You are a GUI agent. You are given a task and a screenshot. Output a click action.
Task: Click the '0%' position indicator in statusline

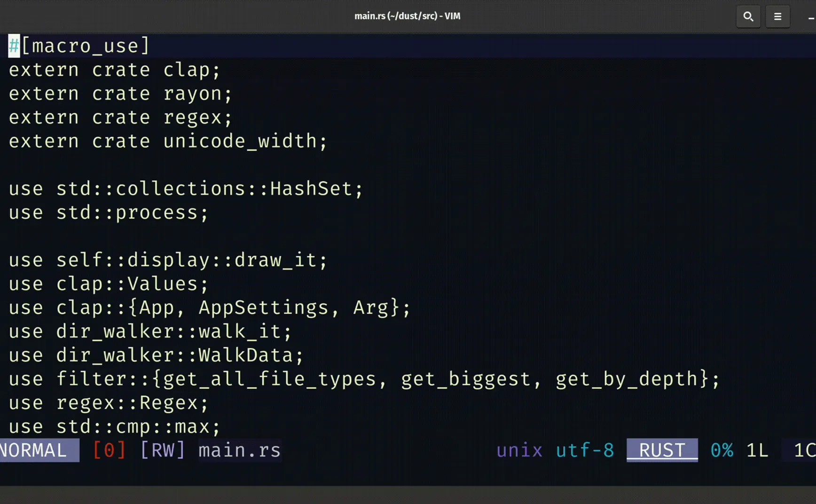tap(722, 450)
